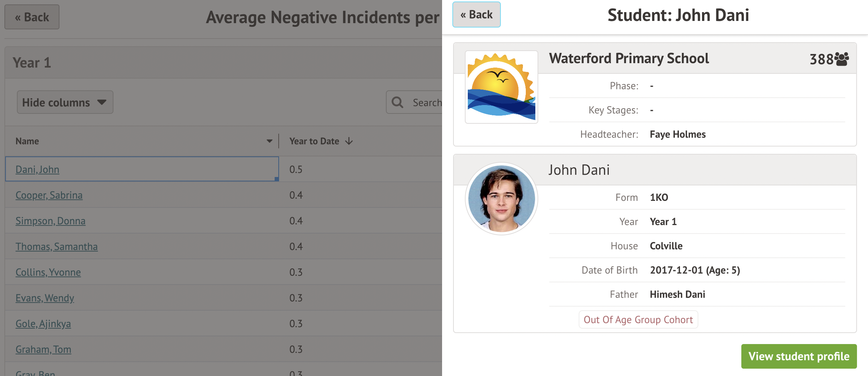The height and width of the screenshot is (376, 868).
Task: Click John Dani's profile photo
Action: (501, 199)
